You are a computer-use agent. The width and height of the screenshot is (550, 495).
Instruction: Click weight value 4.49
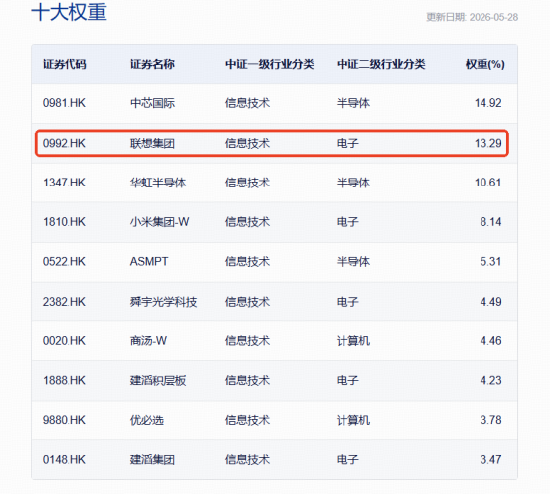[491, 302]
